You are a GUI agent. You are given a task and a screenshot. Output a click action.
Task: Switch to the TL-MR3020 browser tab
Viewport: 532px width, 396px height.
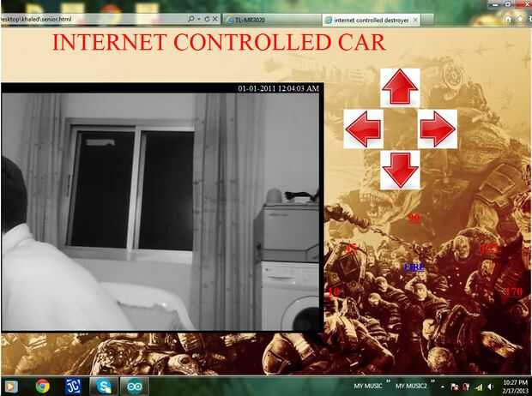271,20
